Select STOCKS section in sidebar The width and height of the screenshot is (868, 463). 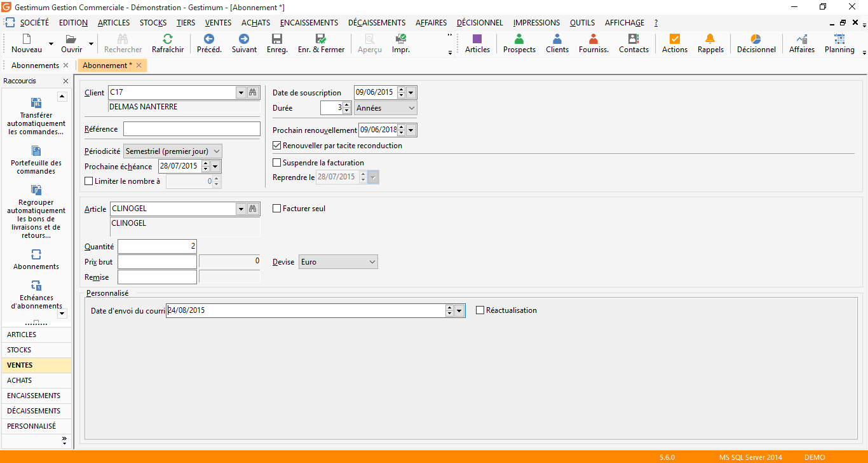(x=36, y=350)
